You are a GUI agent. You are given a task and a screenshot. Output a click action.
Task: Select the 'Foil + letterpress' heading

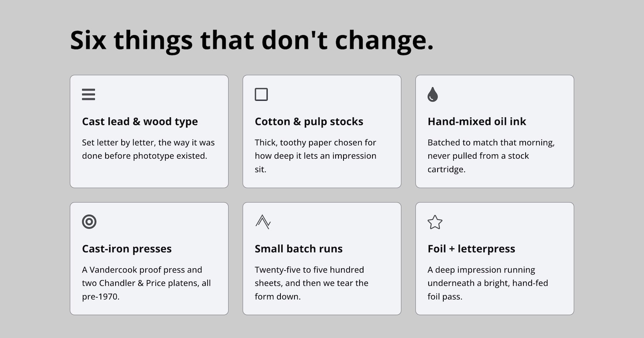coord(471,249)
